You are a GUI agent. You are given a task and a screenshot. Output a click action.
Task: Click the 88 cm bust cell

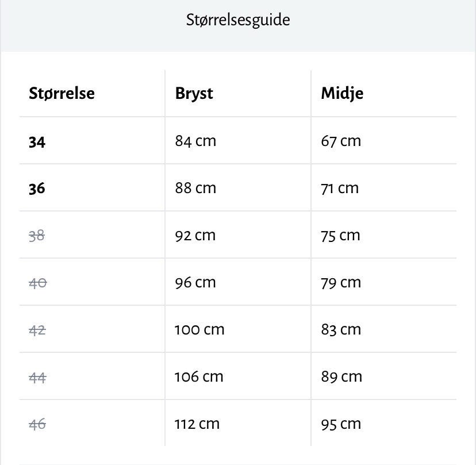pyautogui.click(x=195, y=188)
